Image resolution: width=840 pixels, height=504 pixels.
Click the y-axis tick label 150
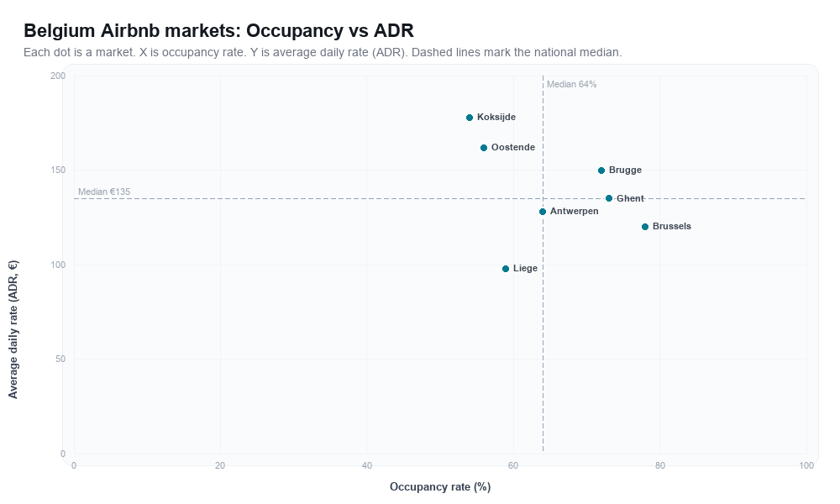click(58, 171)
